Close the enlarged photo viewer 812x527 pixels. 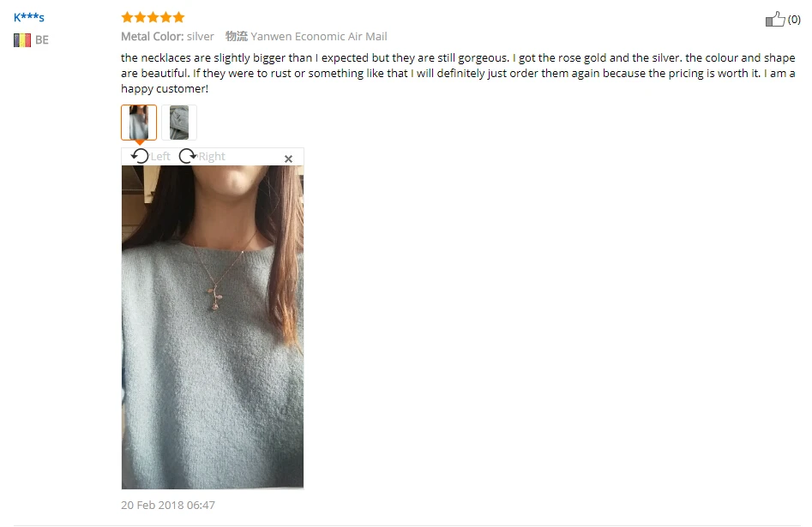tap(288, 159)
